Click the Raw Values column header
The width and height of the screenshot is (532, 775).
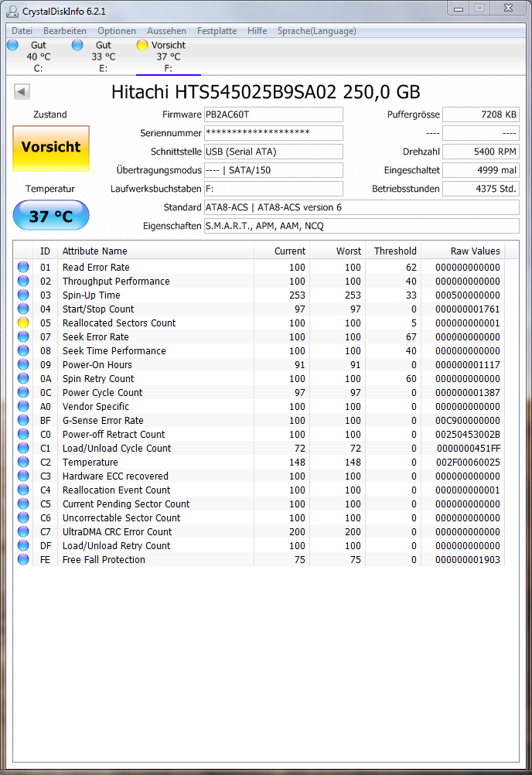(x=463, y=251)
